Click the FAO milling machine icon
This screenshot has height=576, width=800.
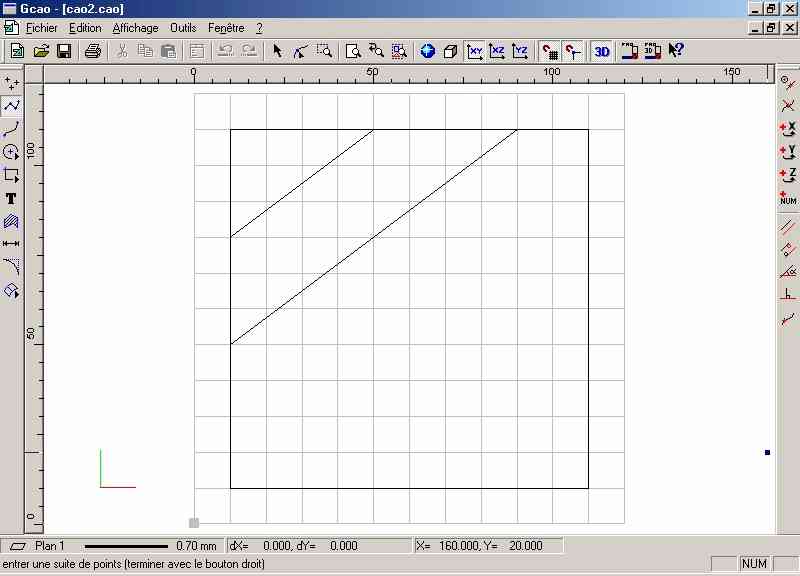(629, 51)
